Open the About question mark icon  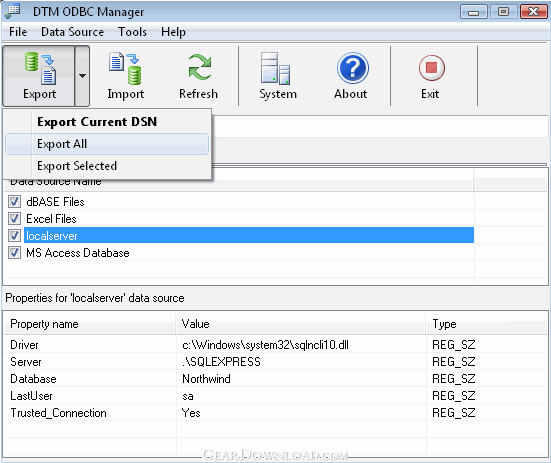(x=352, y=68)
